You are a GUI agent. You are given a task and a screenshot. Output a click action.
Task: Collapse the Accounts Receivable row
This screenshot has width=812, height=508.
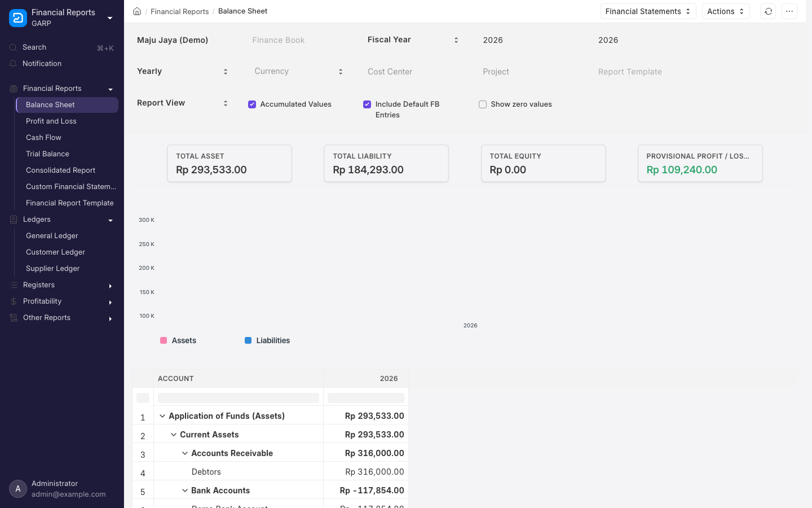coord(185,453)
